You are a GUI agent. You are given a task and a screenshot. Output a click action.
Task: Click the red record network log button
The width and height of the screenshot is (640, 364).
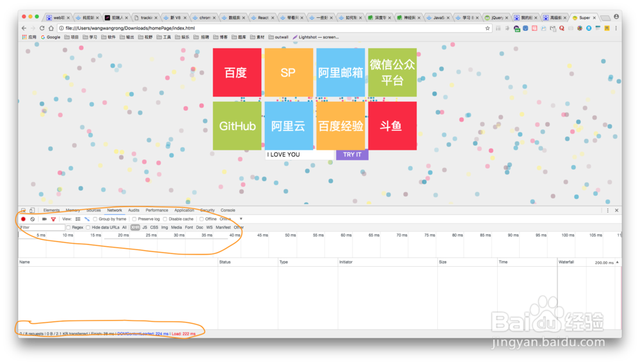pyautogui.click(x=23, y=219)
